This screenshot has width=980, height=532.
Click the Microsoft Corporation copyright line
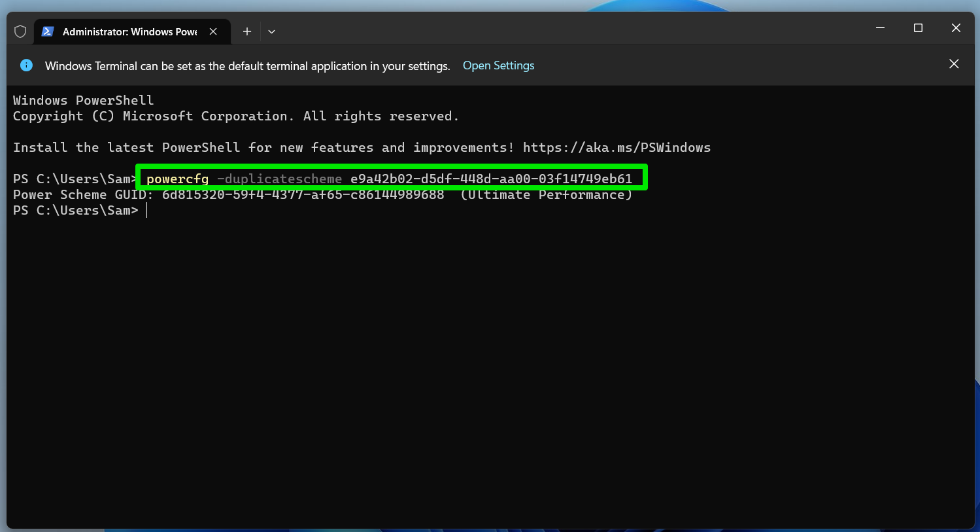236,116
